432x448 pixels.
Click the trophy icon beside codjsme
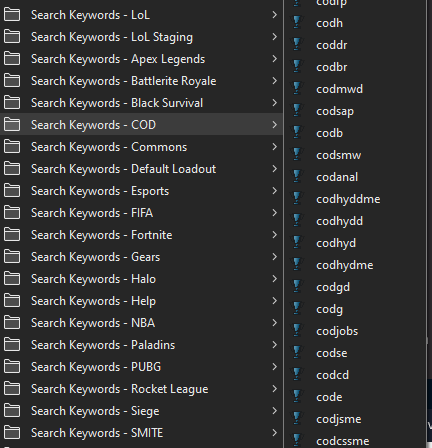(x=297, y=419)
